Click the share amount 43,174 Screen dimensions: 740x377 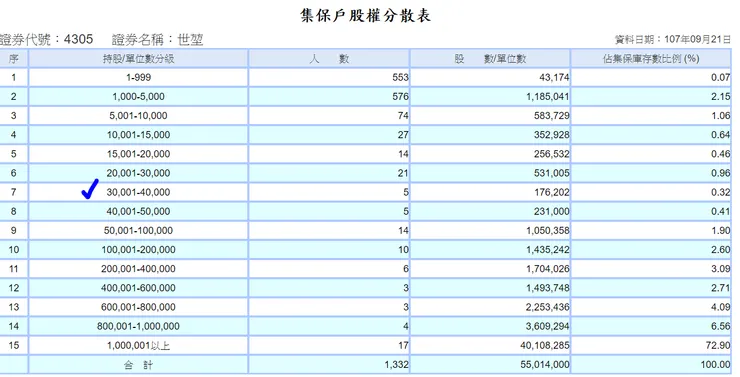coord(554,77)
